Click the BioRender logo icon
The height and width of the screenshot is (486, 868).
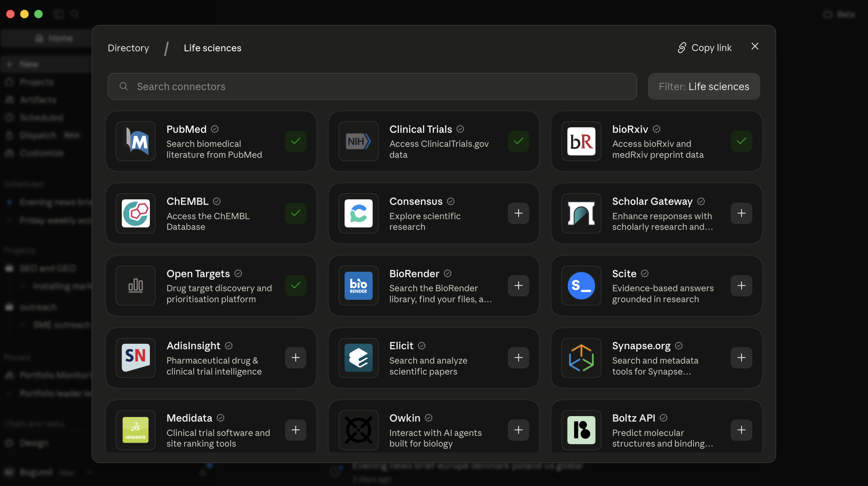pos(359,286)
